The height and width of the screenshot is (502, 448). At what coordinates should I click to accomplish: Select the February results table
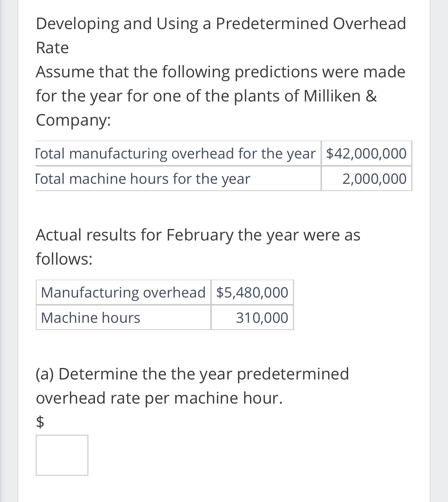click(x=164, y=305)
